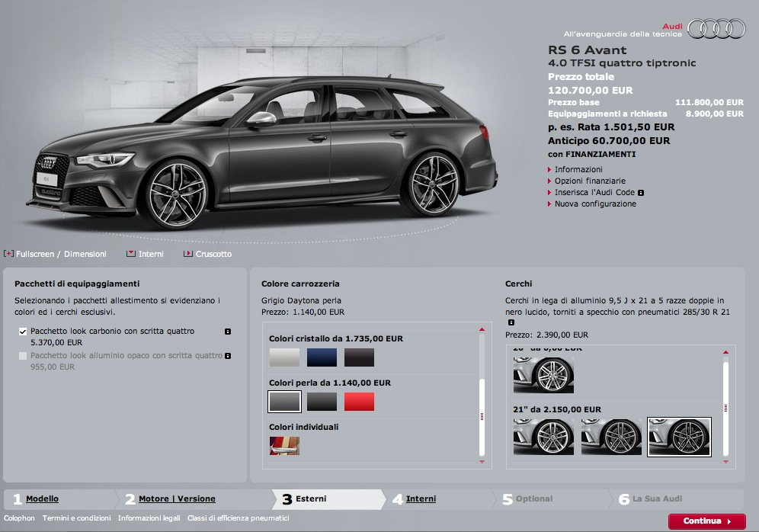Click the wheel list scrollbar handle
759x532 pixels.
point(725,409)
